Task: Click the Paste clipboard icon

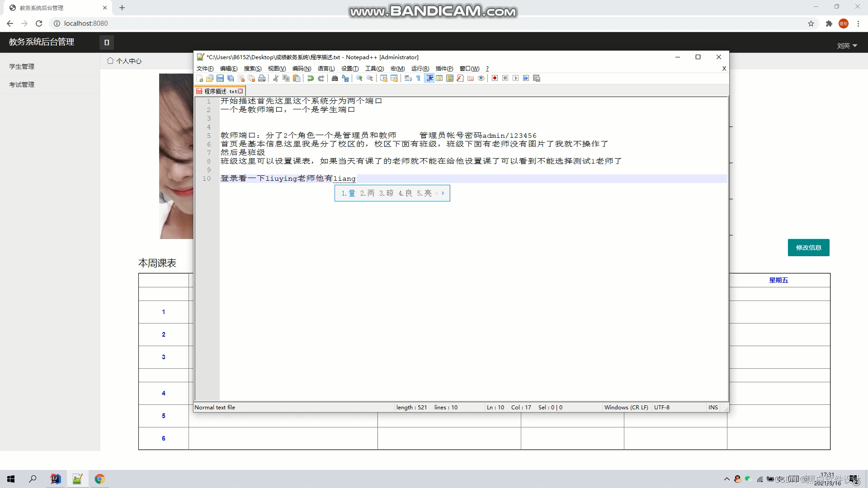Action: pyautogui.click(x=297, y=78)
